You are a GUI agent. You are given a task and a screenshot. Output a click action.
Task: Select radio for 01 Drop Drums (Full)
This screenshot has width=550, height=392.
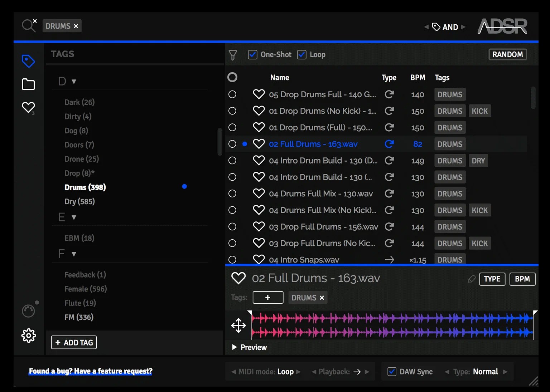pyautogui.click(x=232, y=127)
